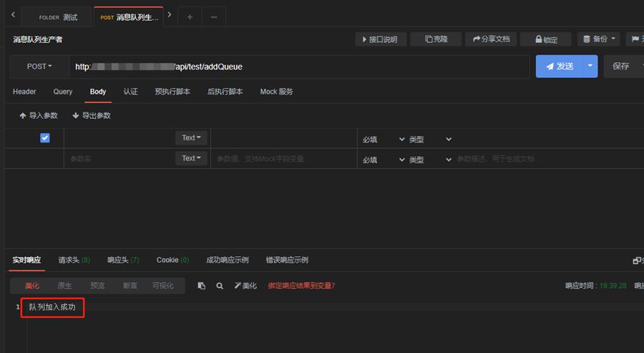Image resolution: width=644 pixels, height=353 pixels.
Task: Switch to the 响应头 tab
Action: click(x=123, y=260)
